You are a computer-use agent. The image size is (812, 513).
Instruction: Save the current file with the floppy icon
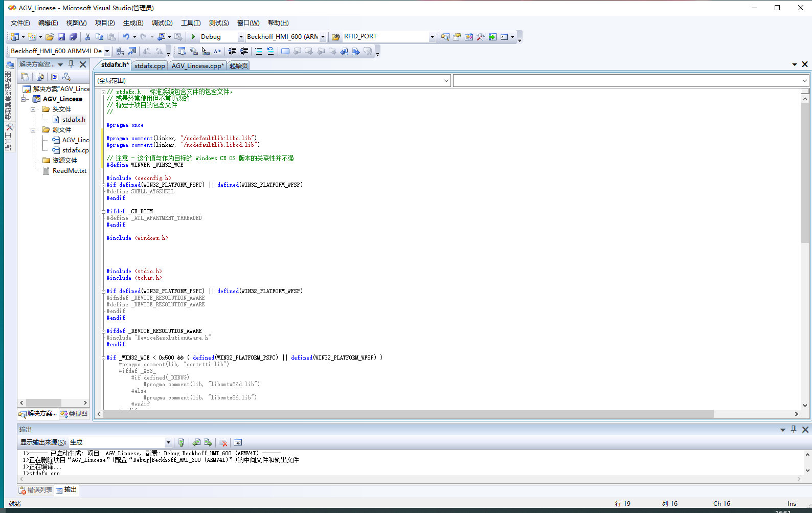click(x=61, y=37)
